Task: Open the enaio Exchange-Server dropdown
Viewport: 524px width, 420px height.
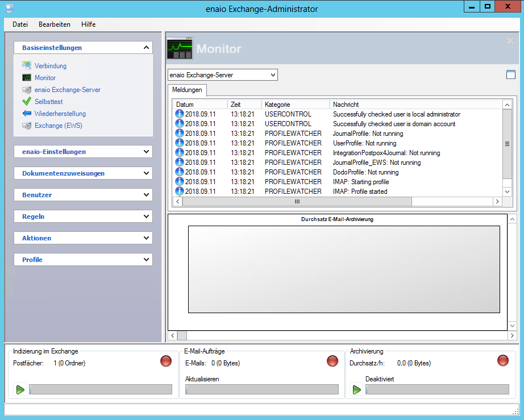Action: tap(223, 75)
